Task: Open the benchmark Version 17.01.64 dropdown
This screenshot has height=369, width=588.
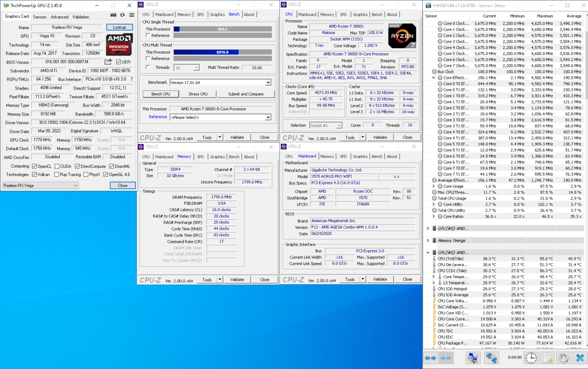Action: coord(268,83)
